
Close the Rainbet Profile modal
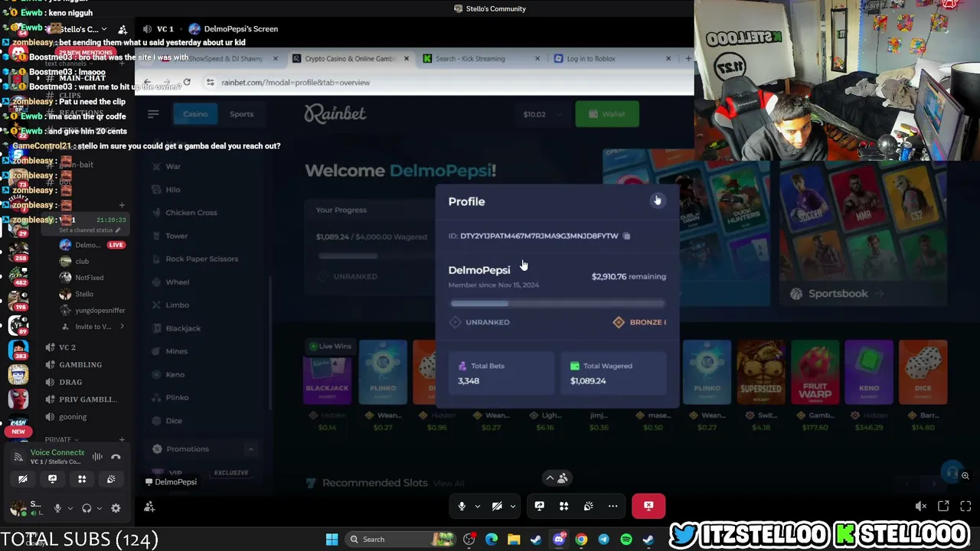[x=657, y=201]
